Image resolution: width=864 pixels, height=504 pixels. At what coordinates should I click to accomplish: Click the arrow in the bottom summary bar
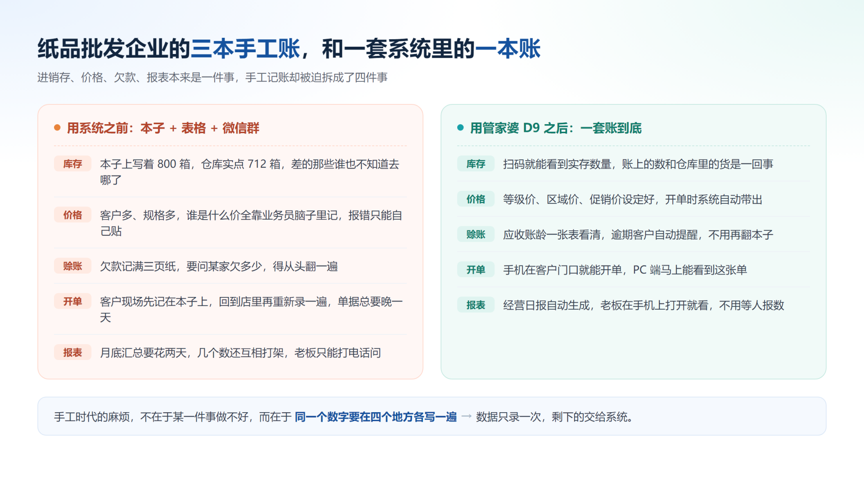pyautogui.click(x=467, y=417)
